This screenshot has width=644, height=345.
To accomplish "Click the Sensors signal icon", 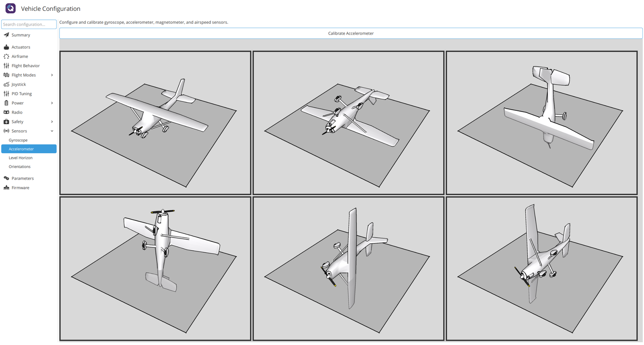I will click(x=6, y=131).
